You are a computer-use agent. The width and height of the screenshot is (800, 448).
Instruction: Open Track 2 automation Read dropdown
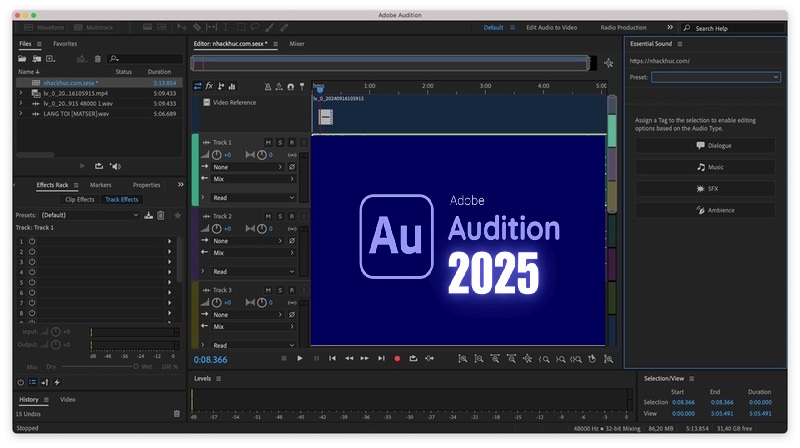click(253, 271)
